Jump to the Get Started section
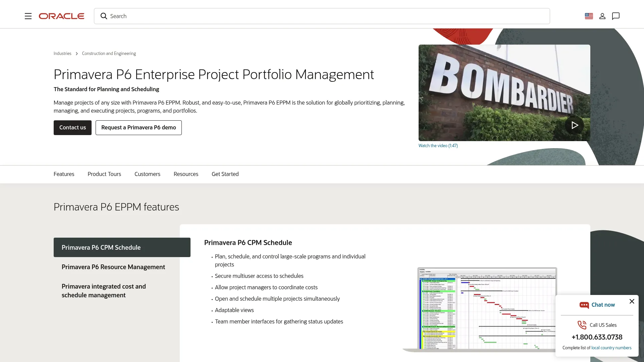 click(x=225, y=174)
